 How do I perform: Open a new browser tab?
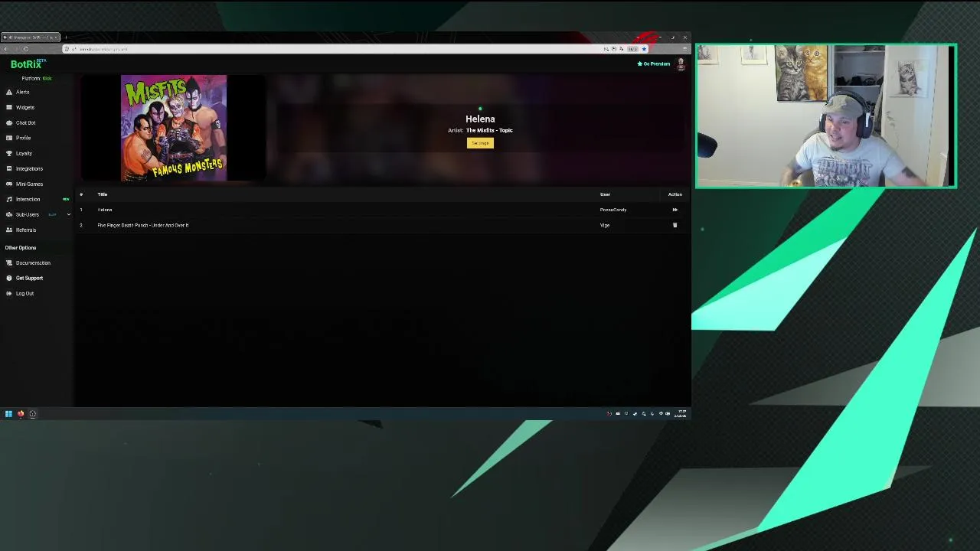[x=66, y=37]
